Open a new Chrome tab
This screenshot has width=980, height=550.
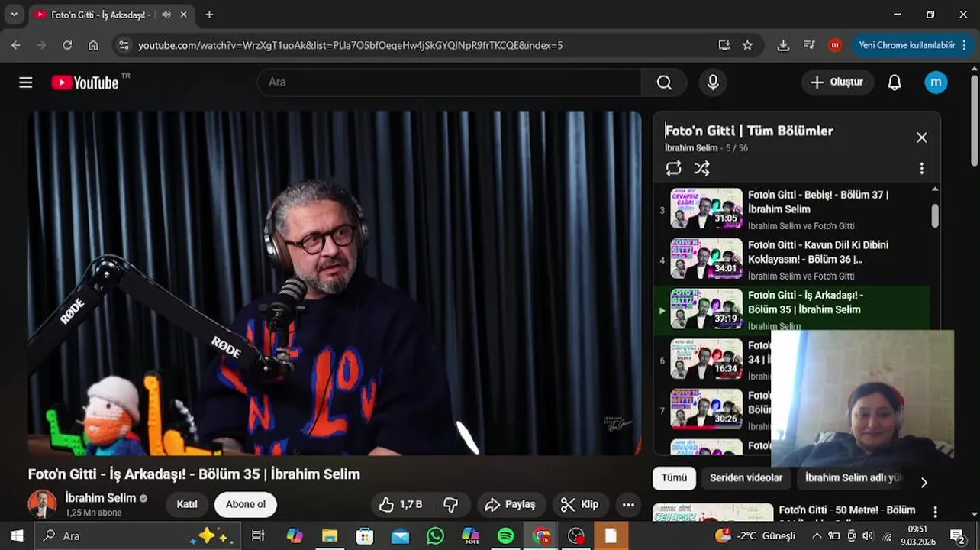[209, 15]
